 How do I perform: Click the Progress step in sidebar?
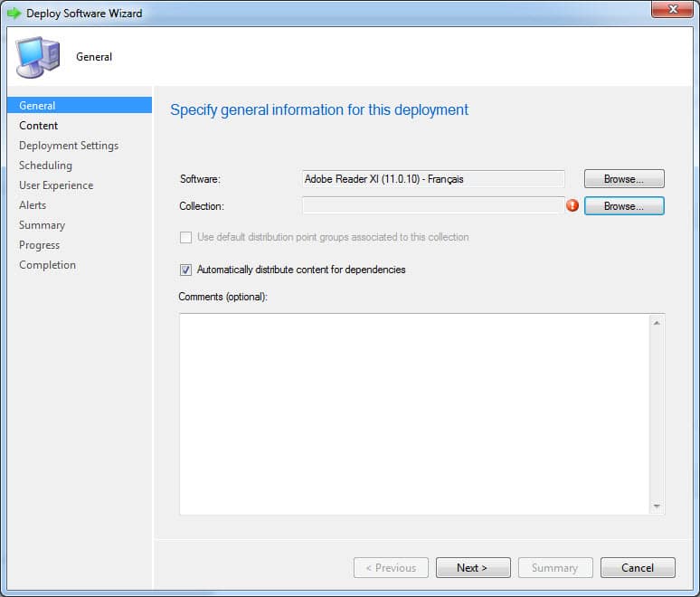(x=39, y=245)
